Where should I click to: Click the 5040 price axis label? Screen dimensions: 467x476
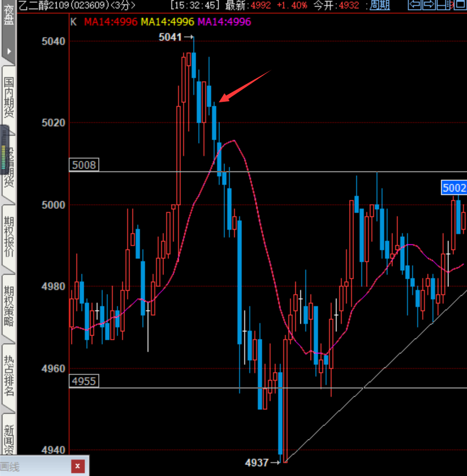point(54,41)
